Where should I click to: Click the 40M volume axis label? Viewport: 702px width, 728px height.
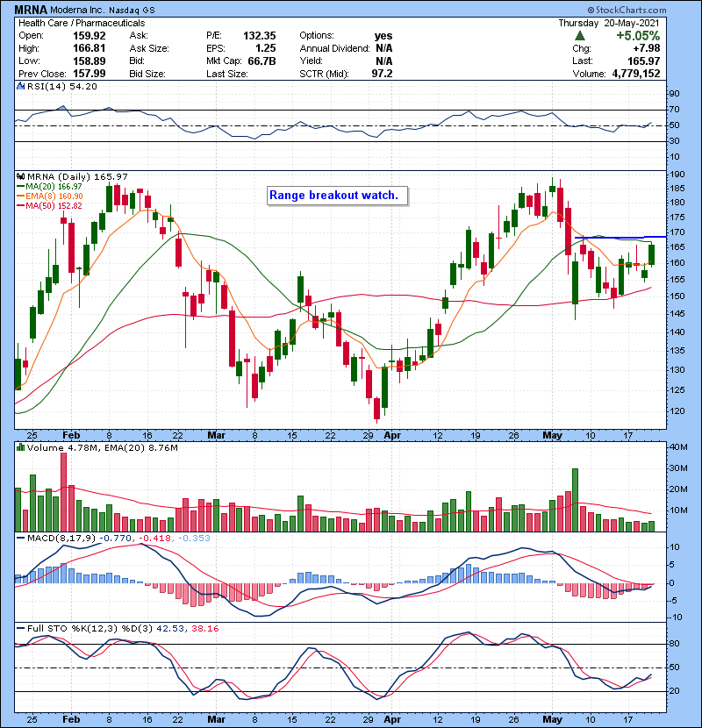[x=677, y=447]
